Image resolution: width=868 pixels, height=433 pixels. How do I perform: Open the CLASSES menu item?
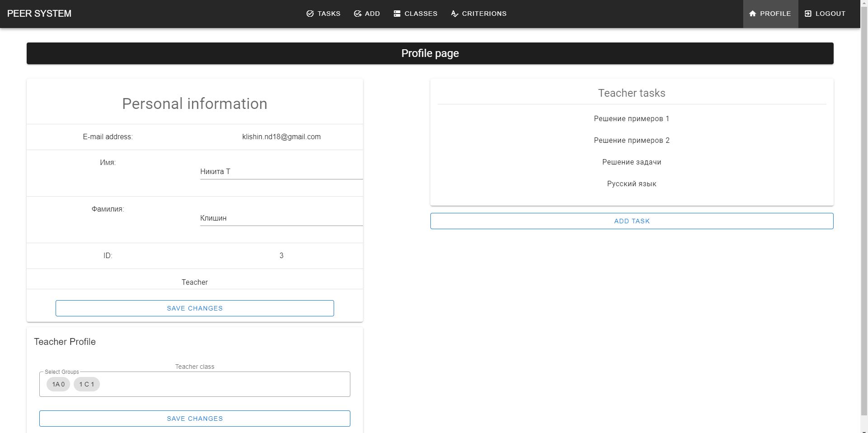(x=415, y=14)
